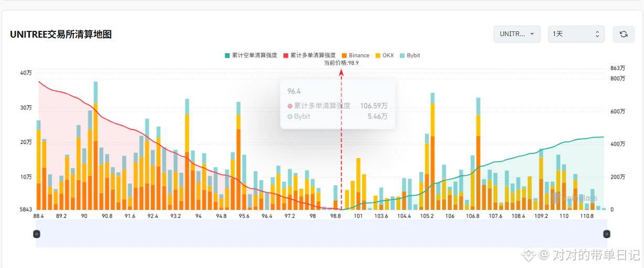Click the 5843 left axis label
Screen dimensions: 644x268
[26, 209]
